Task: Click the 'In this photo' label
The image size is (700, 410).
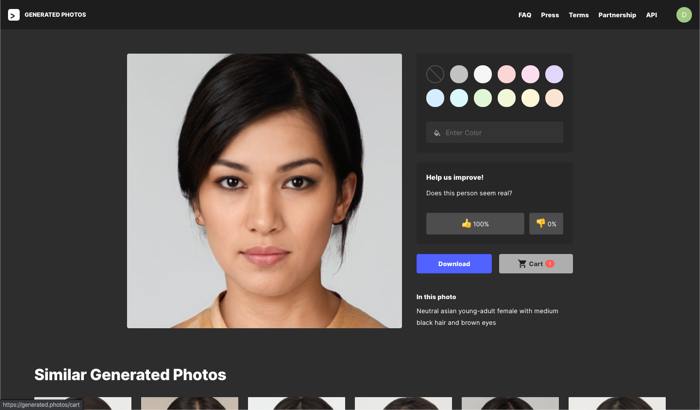Action: point(436,297)
